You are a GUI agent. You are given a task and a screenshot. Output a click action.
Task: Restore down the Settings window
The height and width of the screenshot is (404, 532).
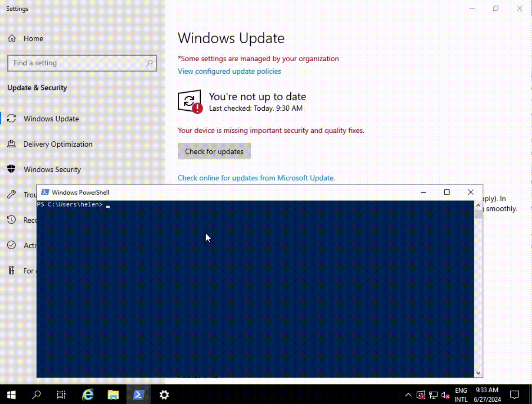[496, 9]
